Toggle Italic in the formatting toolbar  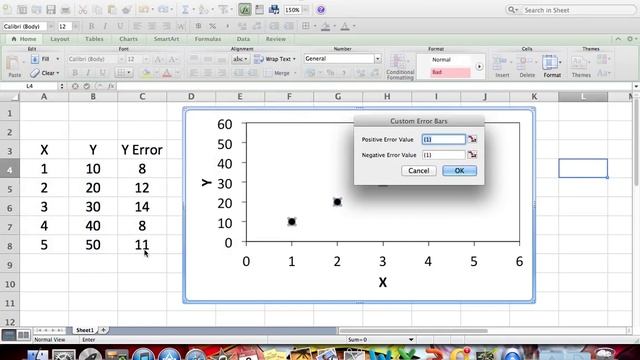coord(106,27)
